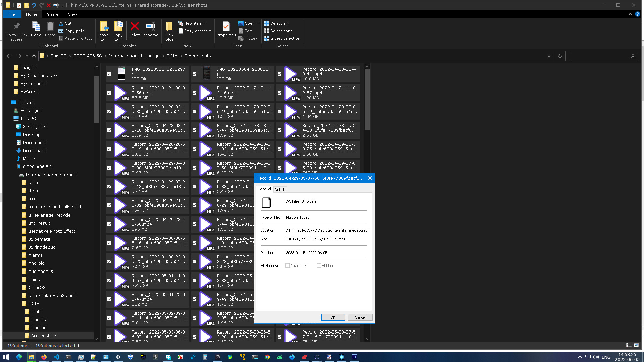Open the File menu
This screenshot has height=362, width=644.
(12, 14)
